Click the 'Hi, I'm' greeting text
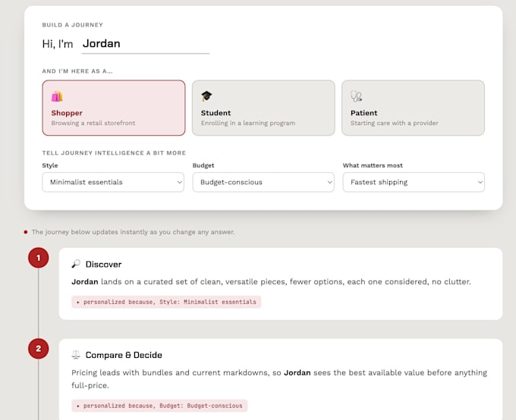The height and width of the screenshot is (420, 516). tap(58, 44)
